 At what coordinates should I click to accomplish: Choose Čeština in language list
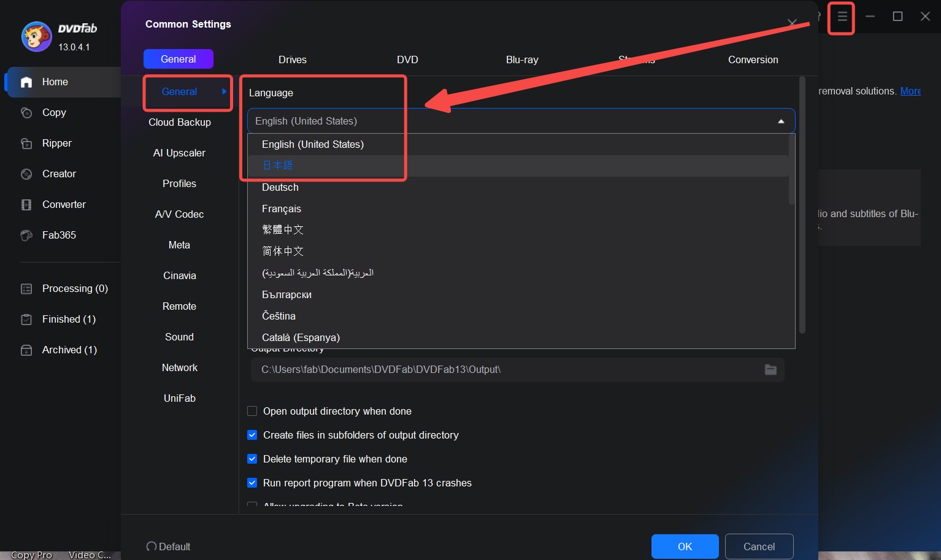pyautogui.click(x=518, y=316)
